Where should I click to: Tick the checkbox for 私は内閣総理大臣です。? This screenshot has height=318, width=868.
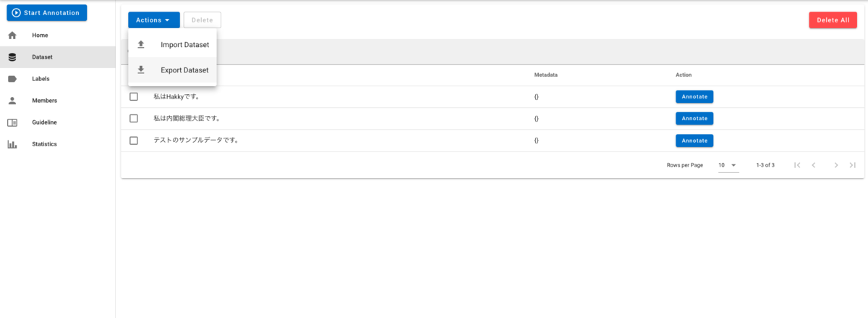click(134, 118)
